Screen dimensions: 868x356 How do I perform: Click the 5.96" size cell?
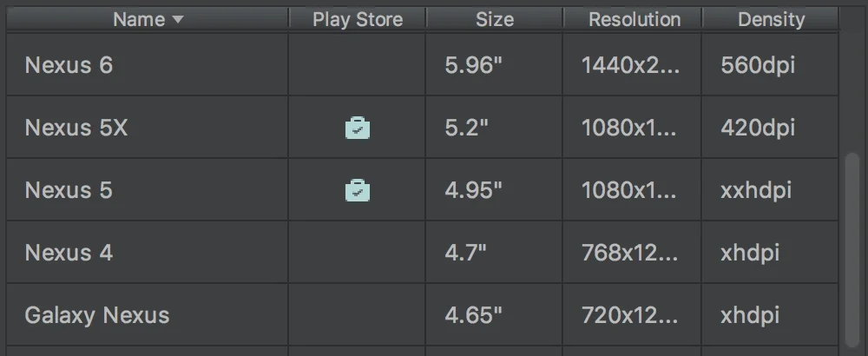[495, 65]
